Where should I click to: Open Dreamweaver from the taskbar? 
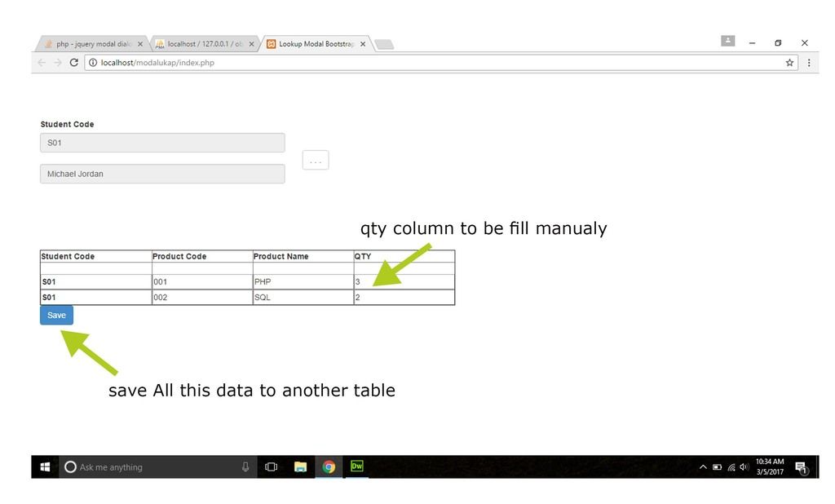tap(356, 466)
